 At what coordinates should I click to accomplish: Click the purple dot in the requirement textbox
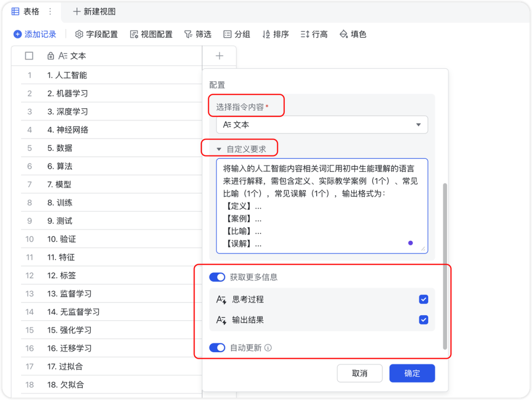click(x=410, y=243)
